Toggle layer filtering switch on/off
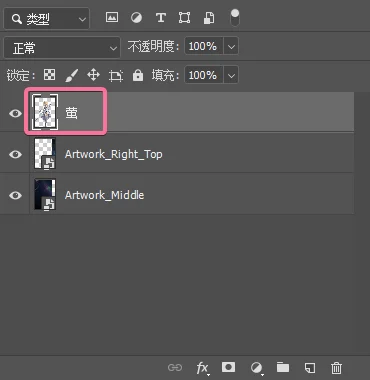Image resolution: width=370 pixels, height=380 pixels. (235, 18)
